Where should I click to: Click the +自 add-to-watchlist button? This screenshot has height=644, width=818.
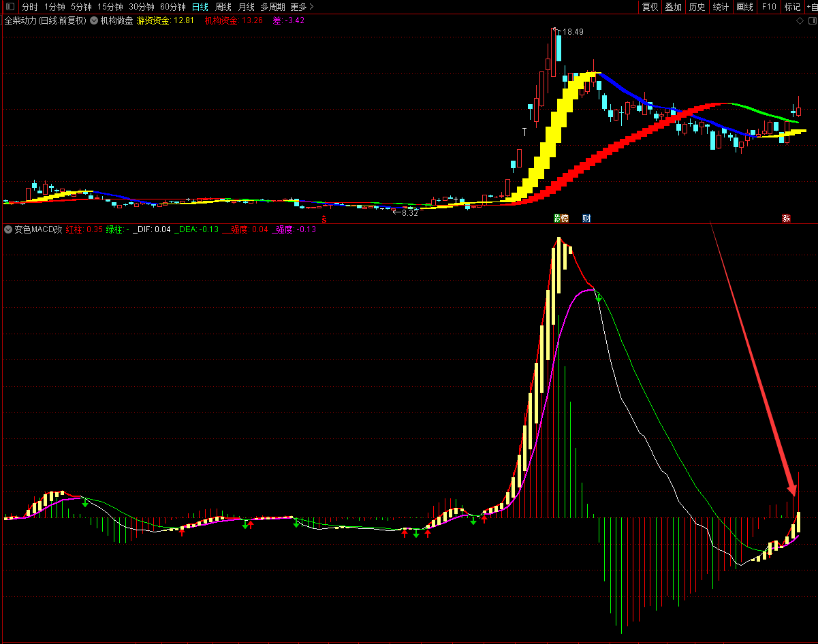click(x=811, y=7)
